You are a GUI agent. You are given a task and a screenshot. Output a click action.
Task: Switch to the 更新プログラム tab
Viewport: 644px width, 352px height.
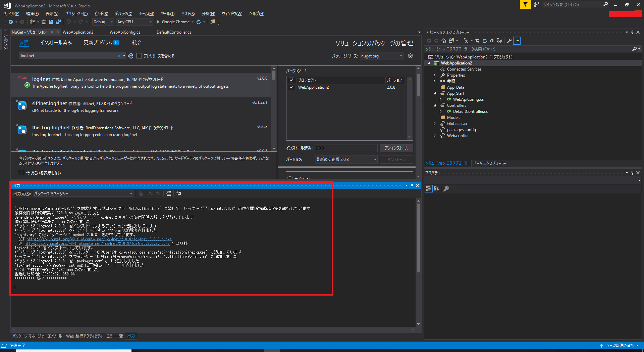click(101, 43)
